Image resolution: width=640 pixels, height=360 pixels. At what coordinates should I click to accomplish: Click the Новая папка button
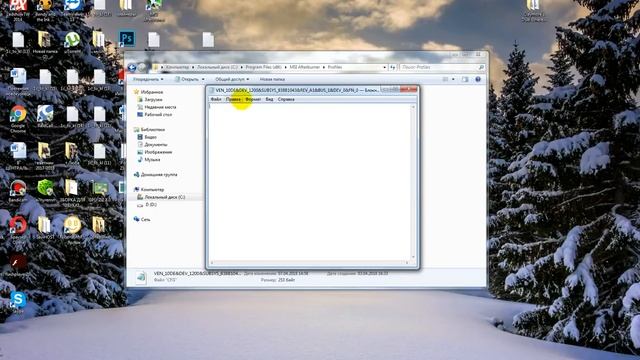tap(272, 79)
